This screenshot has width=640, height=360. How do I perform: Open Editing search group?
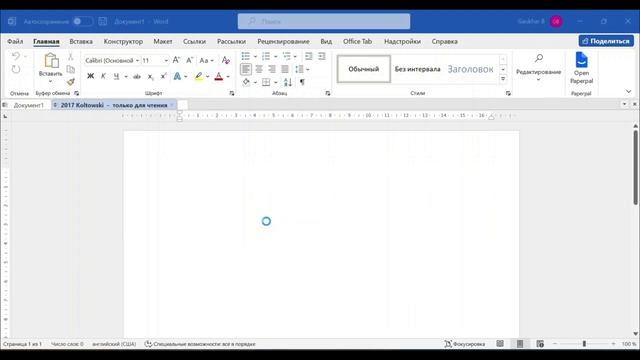click(x=538, y=68)
